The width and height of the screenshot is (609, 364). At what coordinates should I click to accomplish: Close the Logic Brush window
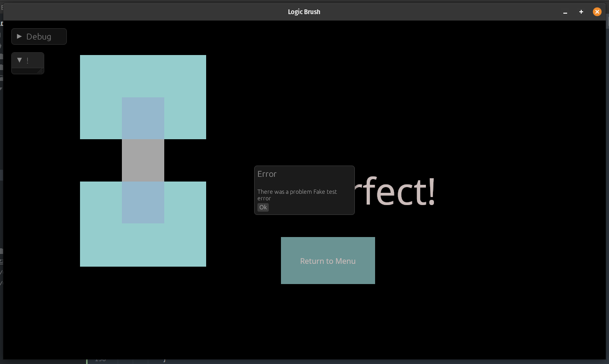coord(597,12)
